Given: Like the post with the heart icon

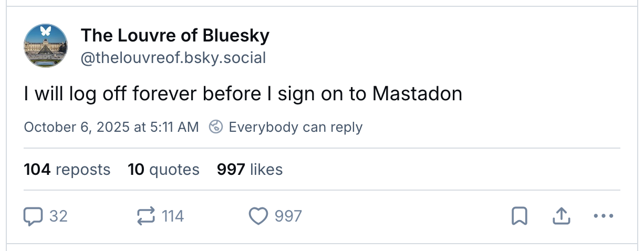Looking at the screenshot, I should pos(258,216).
